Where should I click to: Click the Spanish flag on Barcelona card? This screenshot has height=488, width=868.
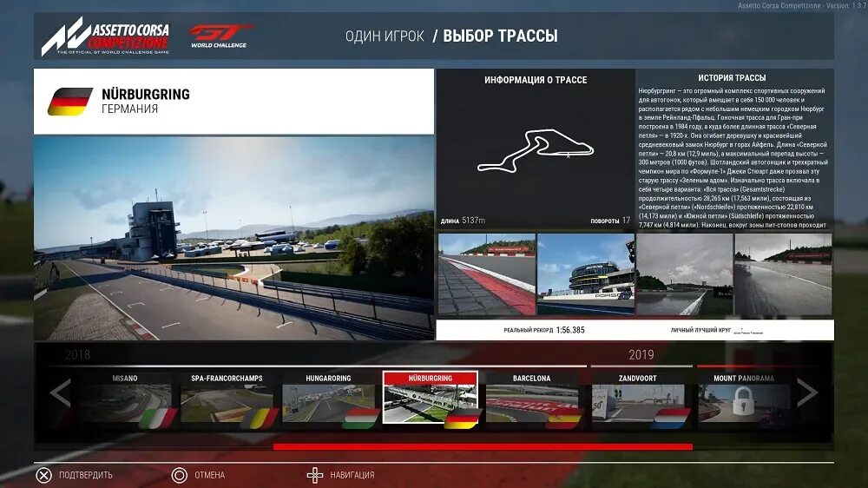565,419
